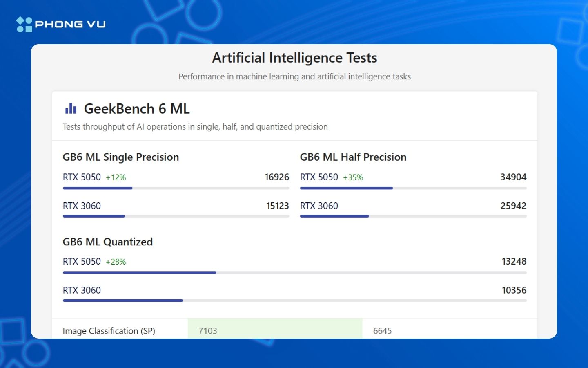
Task: Click the highlighted 7103 score cell
Action: 275,329
